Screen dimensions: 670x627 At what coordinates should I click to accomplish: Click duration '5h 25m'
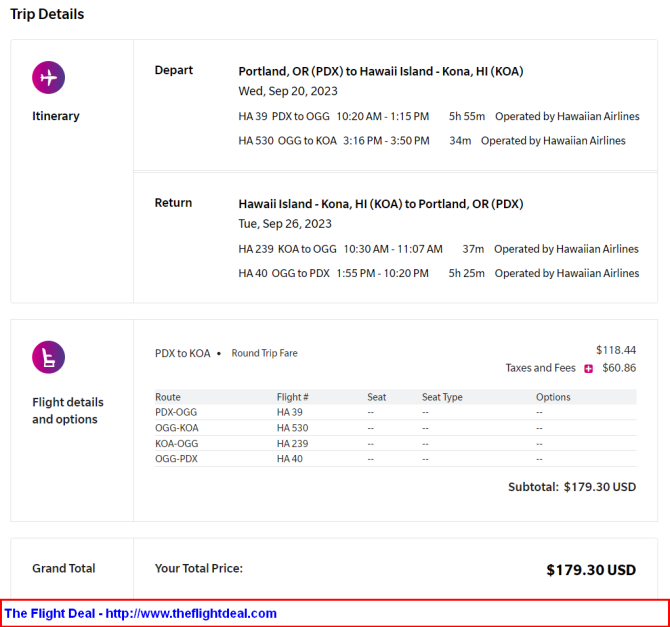coord(467,273)
